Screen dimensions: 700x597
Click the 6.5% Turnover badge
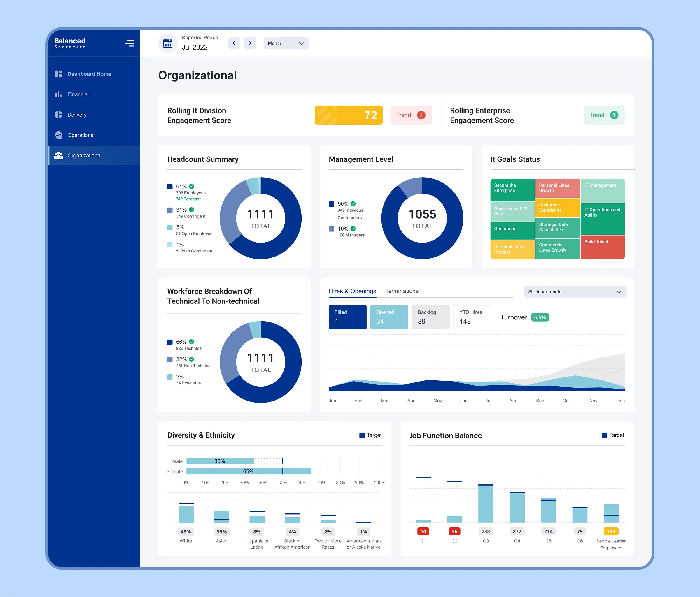(x=540, y=317)
